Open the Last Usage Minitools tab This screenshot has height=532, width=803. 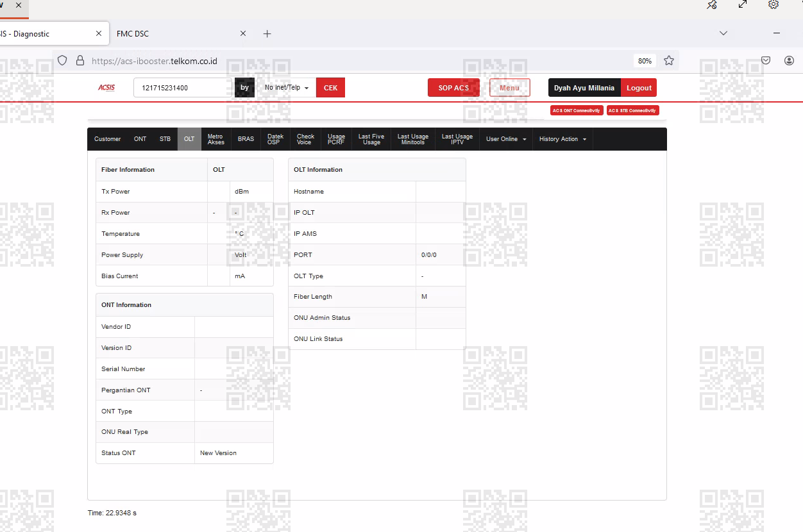pos(413,139)
